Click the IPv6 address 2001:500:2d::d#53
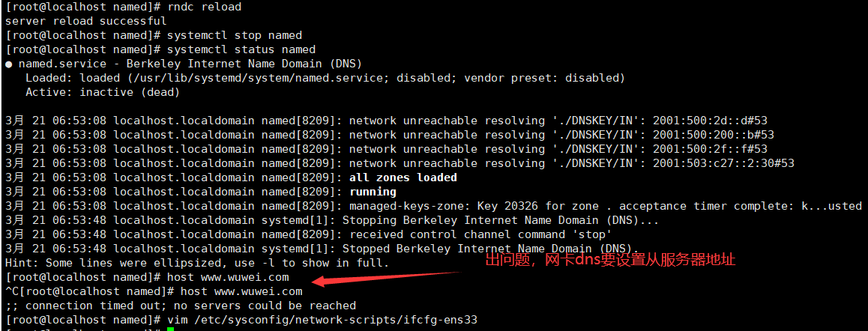 711,121
